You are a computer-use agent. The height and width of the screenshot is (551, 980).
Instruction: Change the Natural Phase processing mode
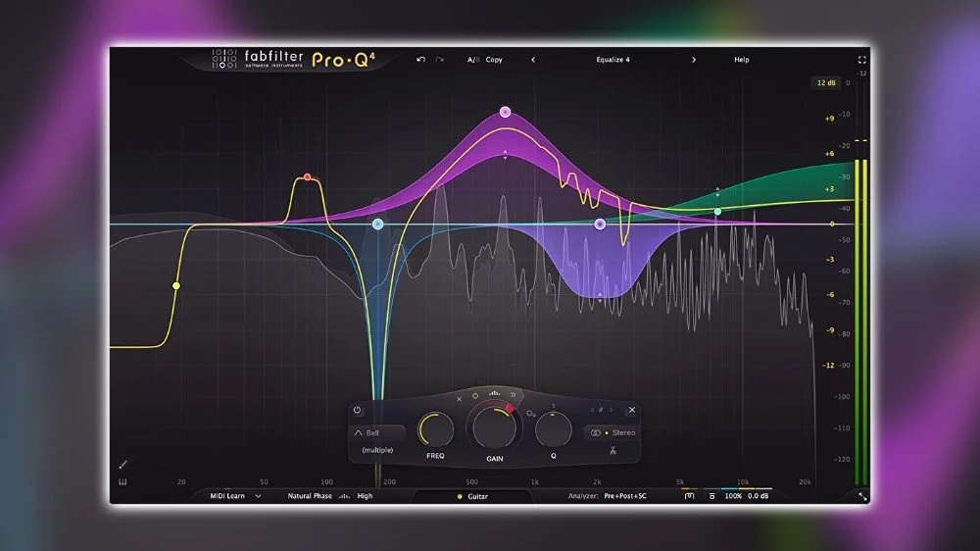pyautogui.click(x=310, y=496)
